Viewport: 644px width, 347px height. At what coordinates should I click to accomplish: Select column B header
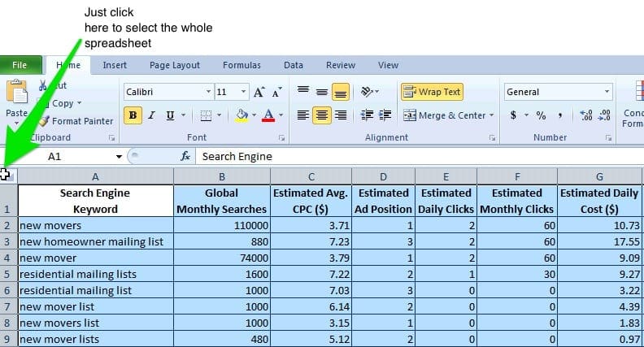pyautogui.click(x=222, y=176)
